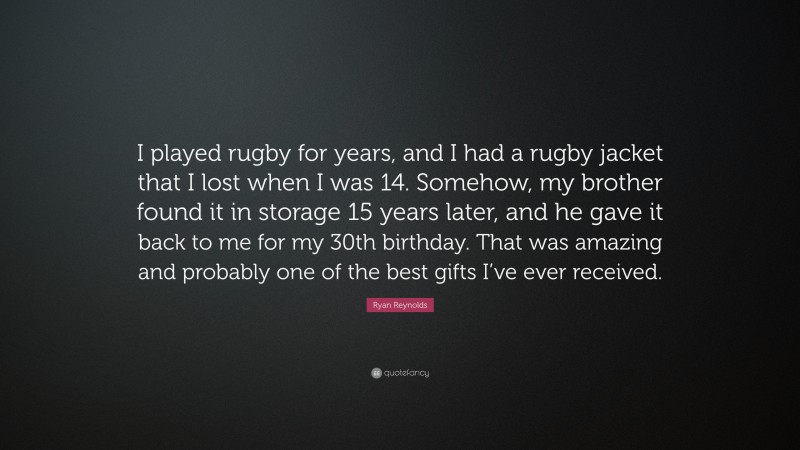Viewport: 800px width, 450px height.
Task: Click the quote line starting 'found it in storage'
Action: [x=400, y=215]
